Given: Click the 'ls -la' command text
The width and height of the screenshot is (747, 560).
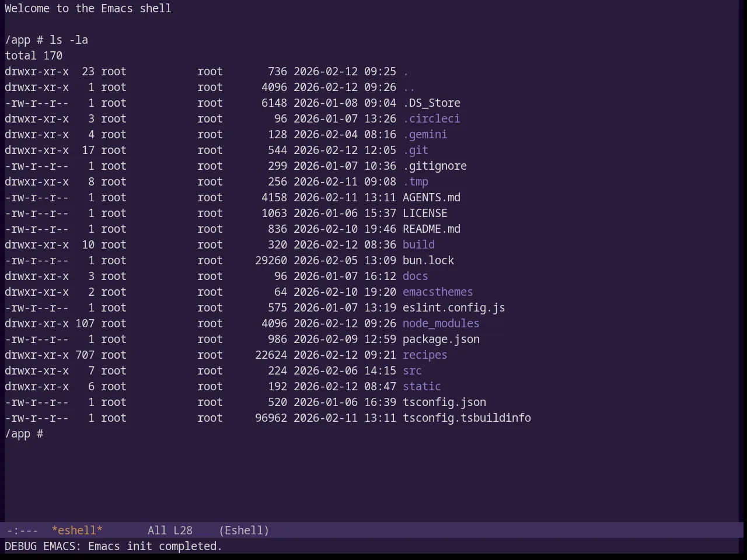Looking at the screenshot, I should (x=69, y=40).
